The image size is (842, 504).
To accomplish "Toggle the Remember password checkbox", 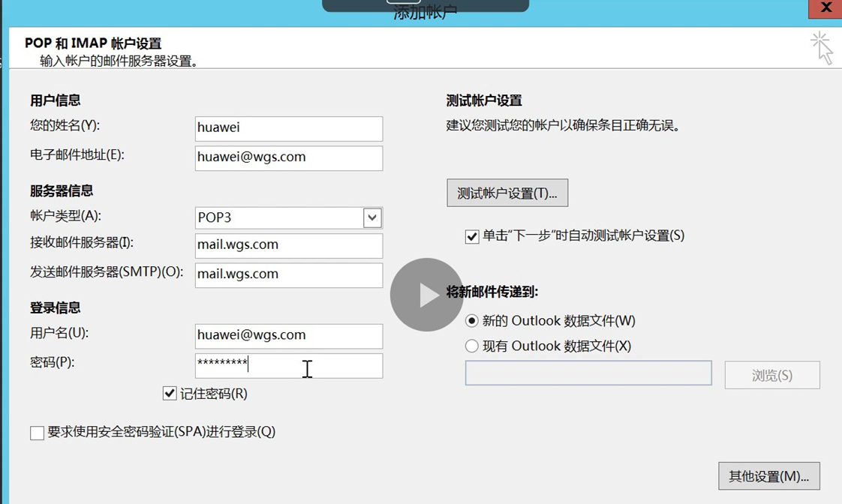I will (x=170, y=394).
